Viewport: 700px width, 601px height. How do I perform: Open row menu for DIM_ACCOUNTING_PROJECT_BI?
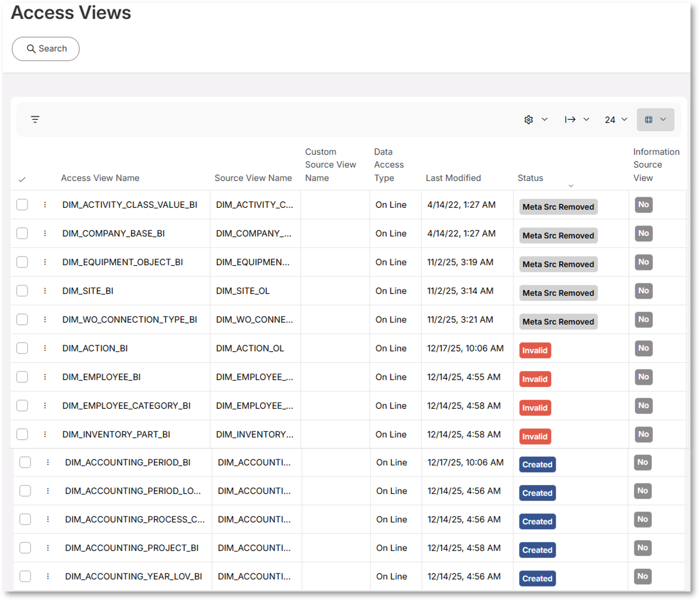click(x=48, y=548)
